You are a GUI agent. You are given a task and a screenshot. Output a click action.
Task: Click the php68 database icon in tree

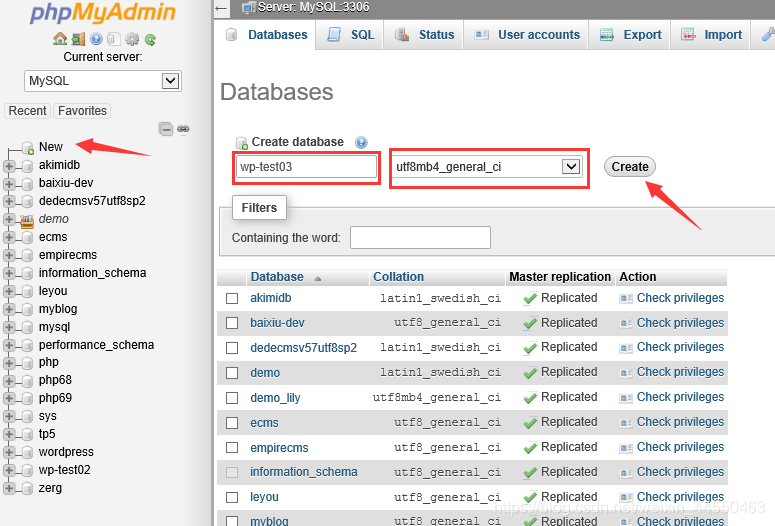[27, 381]
